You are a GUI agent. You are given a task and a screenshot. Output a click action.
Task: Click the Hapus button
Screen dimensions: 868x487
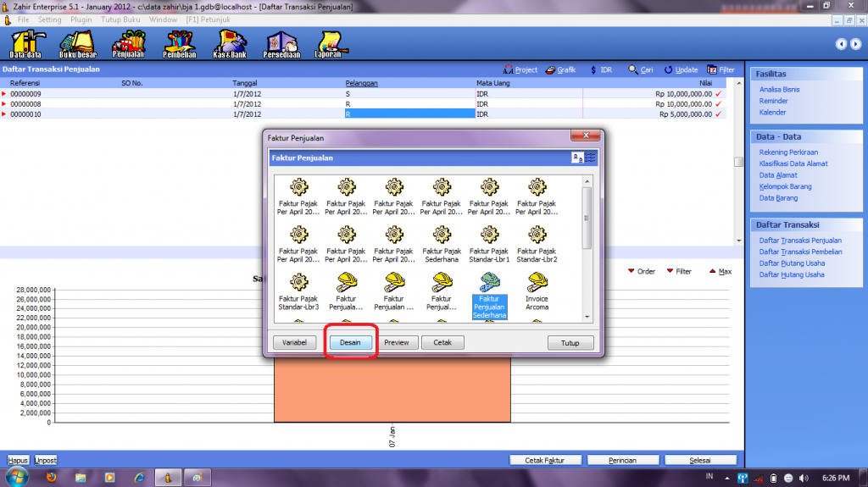(18, 460)
